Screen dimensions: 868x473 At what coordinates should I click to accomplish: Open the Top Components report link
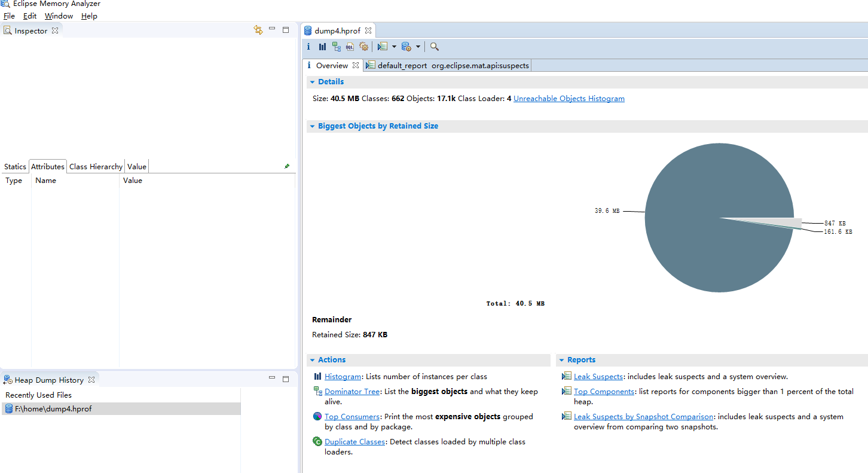coord(604,392)
